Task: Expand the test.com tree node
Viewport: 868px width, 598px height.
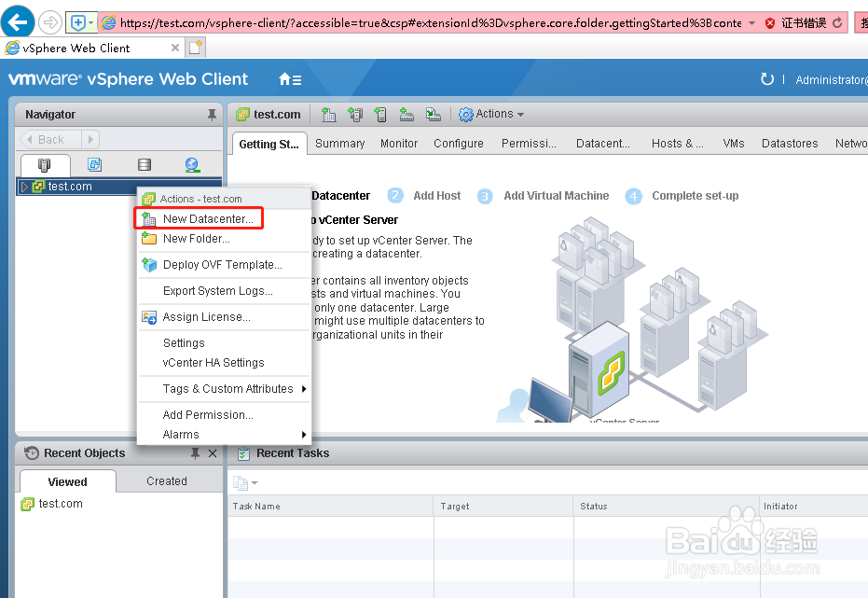Action: point(24,187)
